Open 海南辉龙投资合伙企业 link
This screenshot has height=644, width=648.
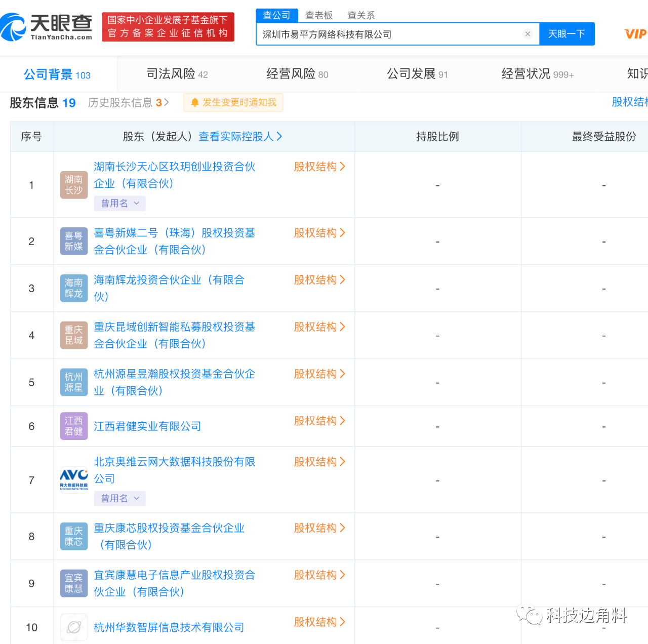coord(169,289)
